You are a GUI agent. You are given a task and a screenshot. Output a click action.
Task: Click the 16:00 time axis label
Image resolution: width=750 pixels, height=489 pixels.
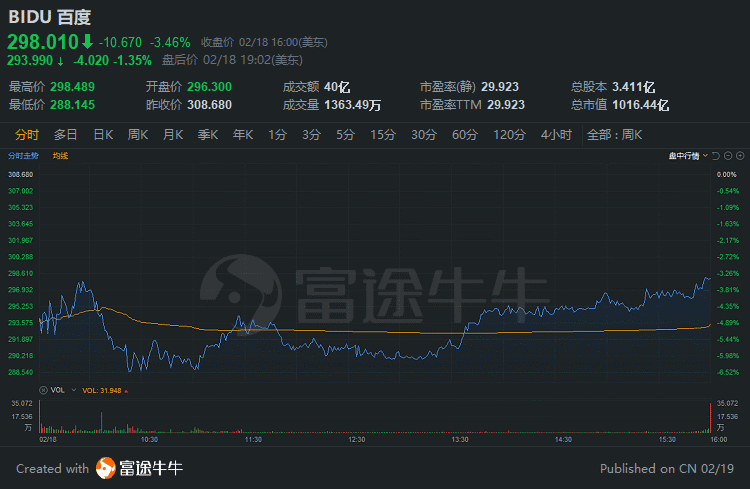pyautogui.click(x=718, y=439)
